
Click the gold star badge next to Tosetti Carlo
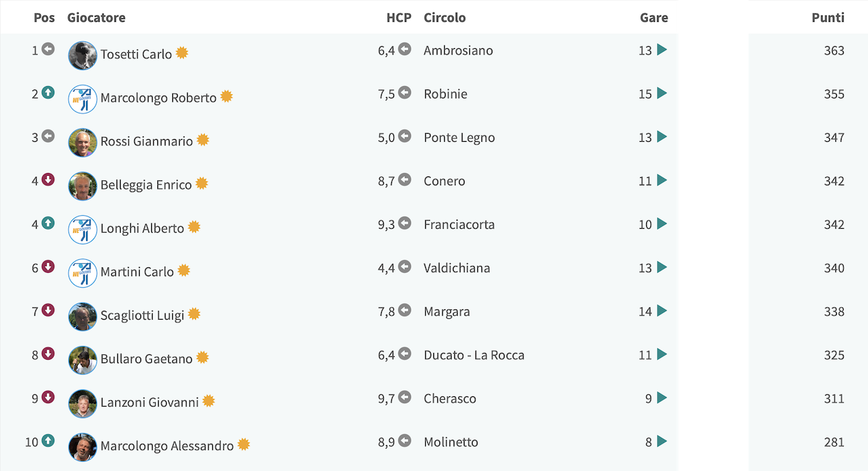click(182, 53)
